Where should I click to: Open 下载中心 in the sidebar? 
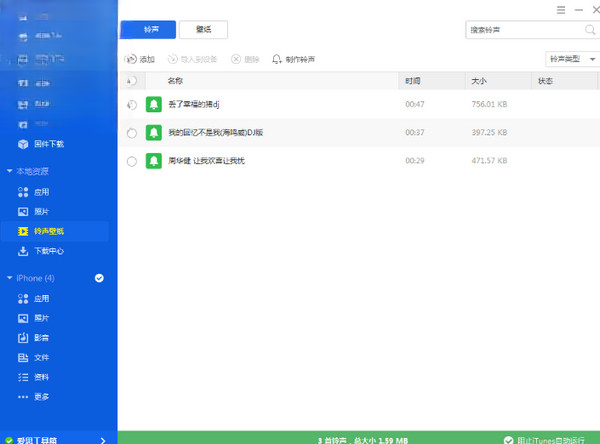tap(41, 251)
